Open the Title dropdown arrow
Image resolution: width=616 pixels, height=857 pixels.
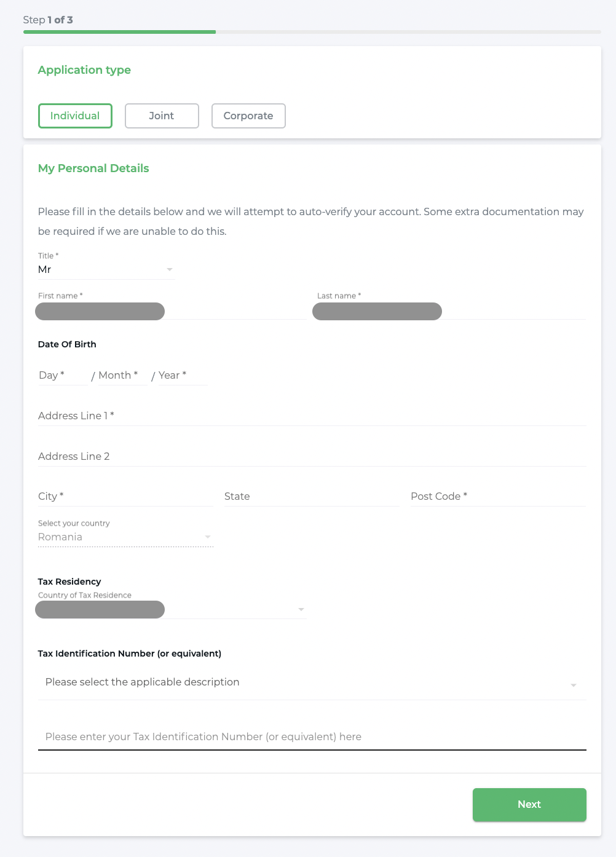[170, 269]
